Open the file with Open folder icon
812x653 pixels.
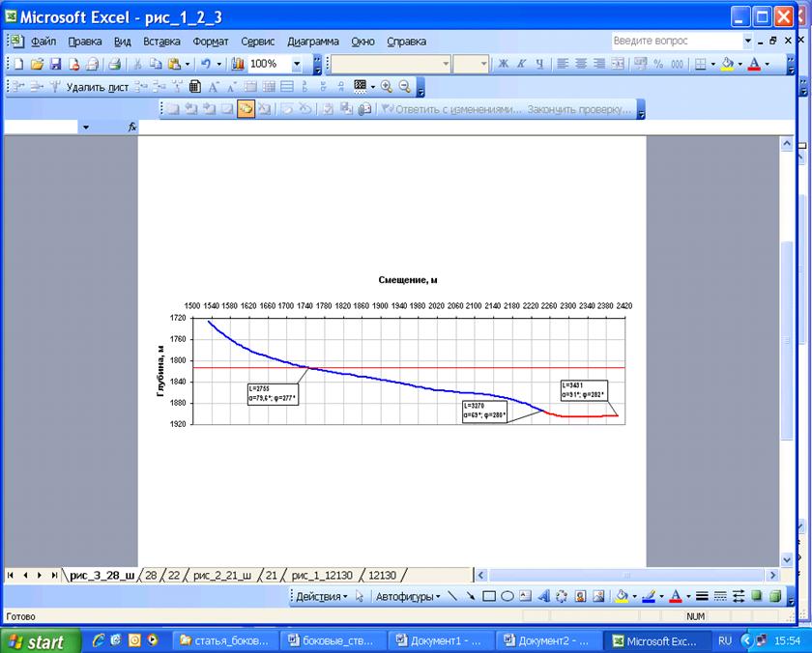coord(37,64)
